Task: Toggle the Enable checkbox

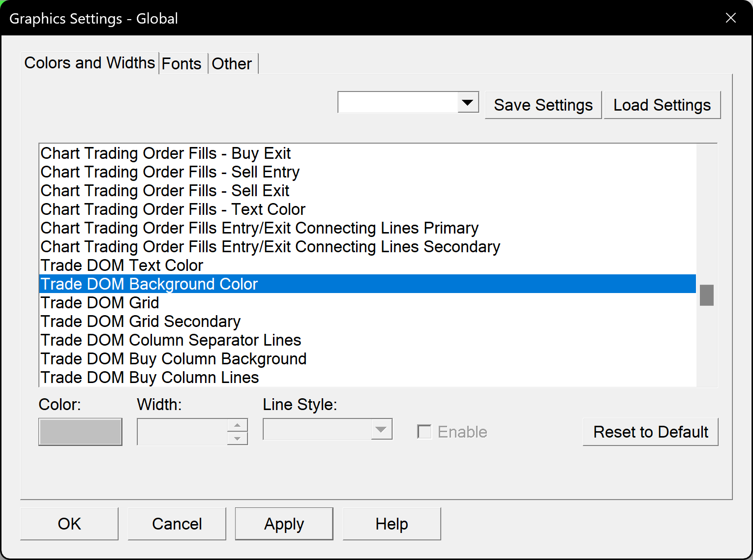Action: (424, 432)
